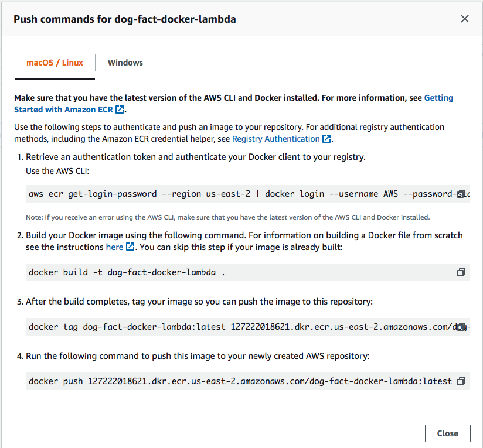Click the docker push command text
Screen dimensions: 483x448
coord(240,381)
